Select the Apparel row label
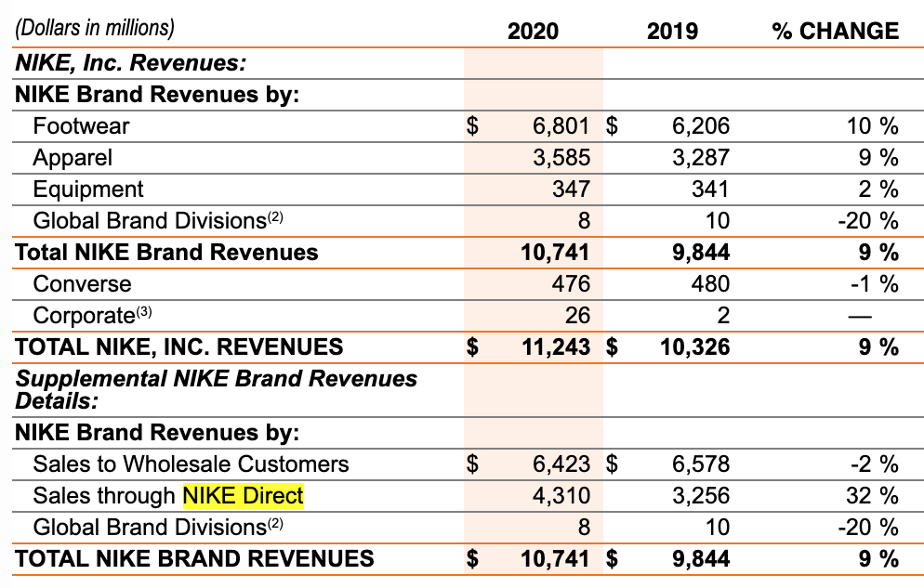 tap(73, 157)
